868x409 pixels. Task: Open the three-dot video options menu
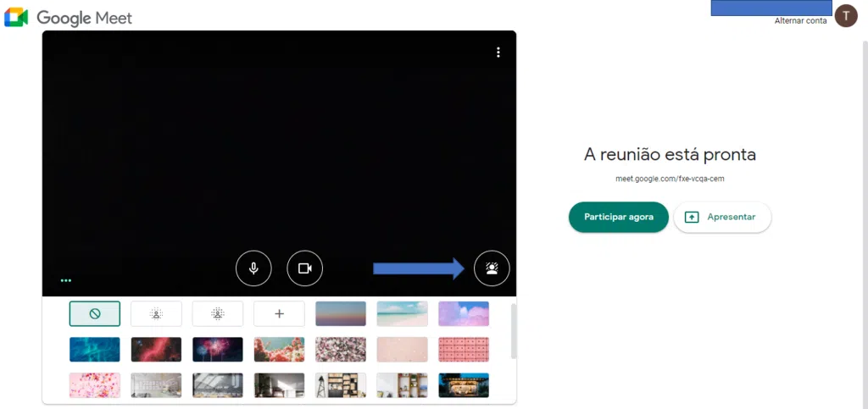coord(498,53)
